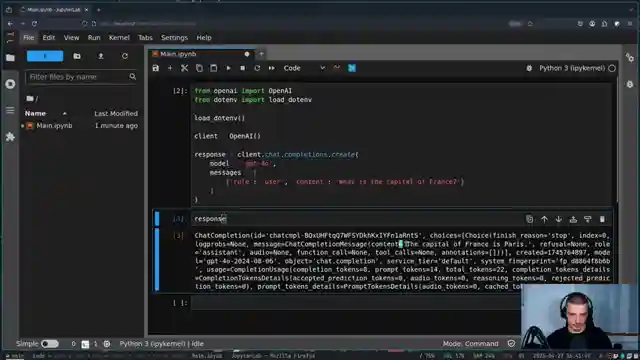Sort files by the Name column header
This screenshot has height=360, width=640.
[x=36, y=113]
